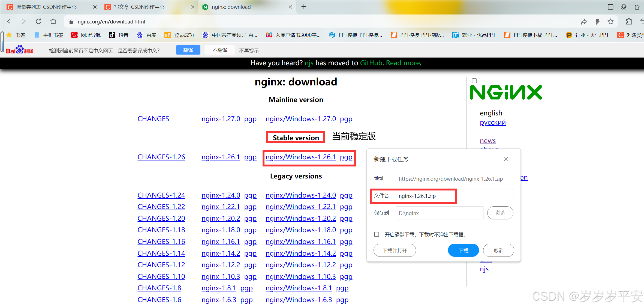The width and height of the screenshot is (644, 307).
Task: Open the 行业 - 大气PPT bookmark
Action: click(x=587, y=35)
